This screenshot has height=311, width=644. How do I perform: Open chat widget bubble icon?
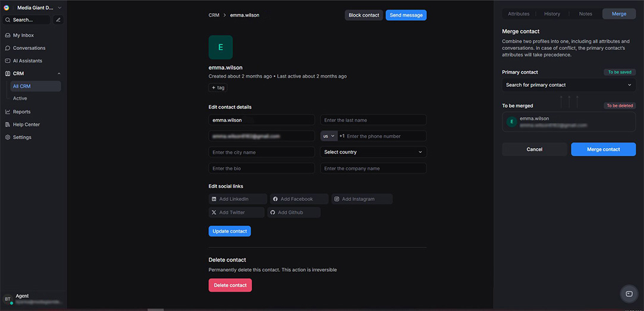tap(629, 294)
